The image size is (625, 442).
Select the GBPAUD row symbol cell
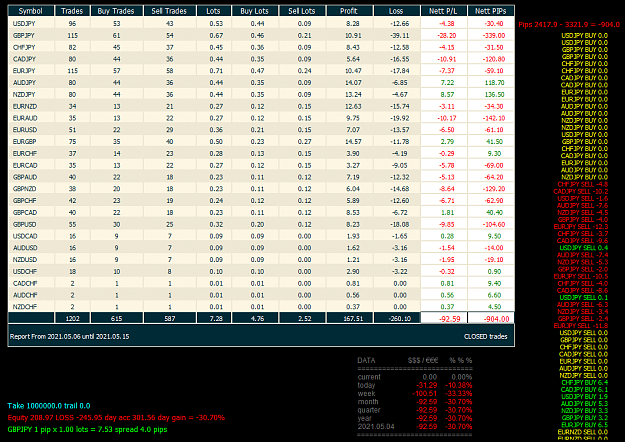click(31, 177)
